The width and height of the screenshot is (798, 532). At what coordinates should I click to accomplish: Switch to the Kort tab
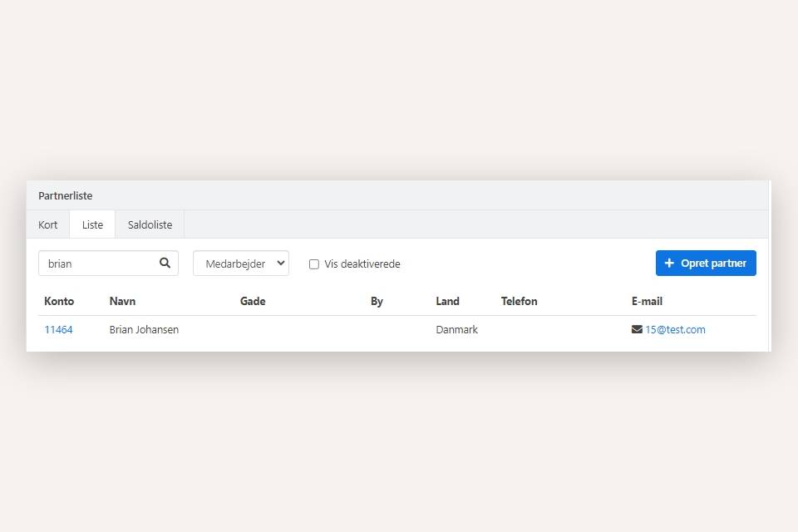pos(48,224)
